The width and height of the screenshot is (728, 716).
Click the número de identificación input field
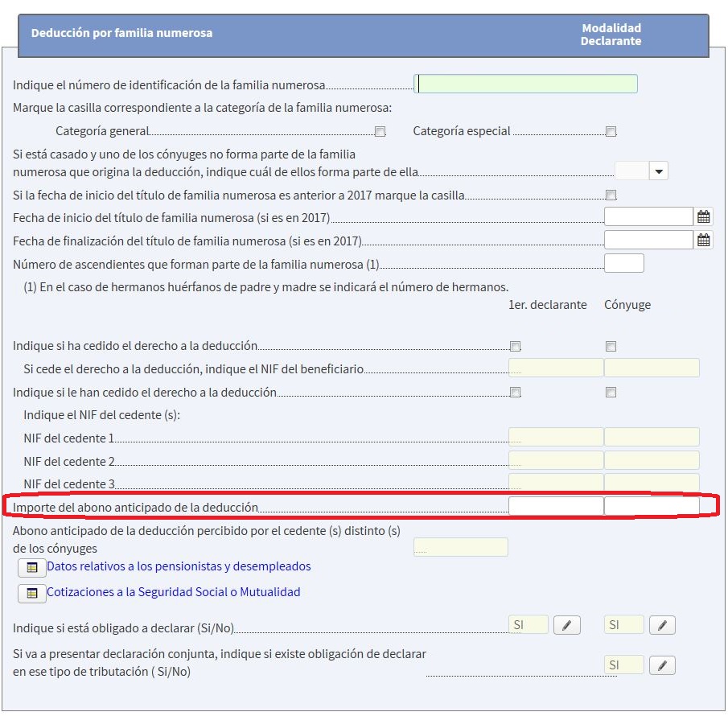pos(525,84)
